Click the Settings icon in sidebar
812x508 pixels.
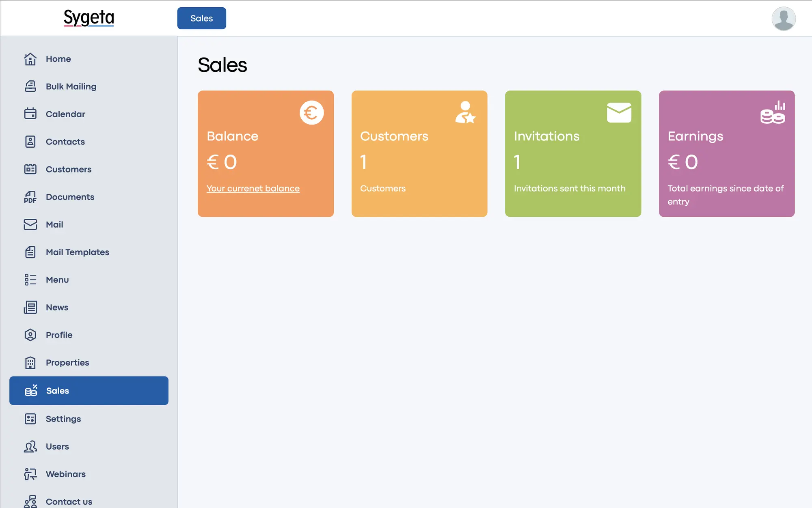(30, 419)
